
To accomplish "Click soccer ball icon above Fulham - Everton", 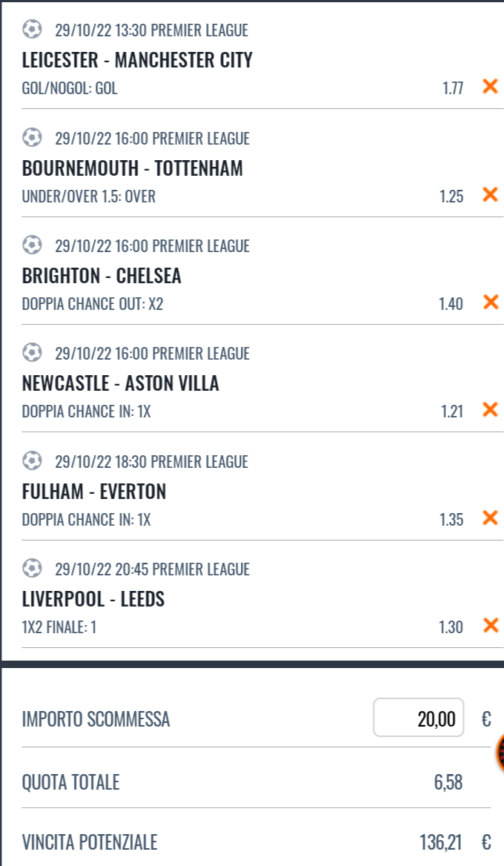I will (32, 460).
